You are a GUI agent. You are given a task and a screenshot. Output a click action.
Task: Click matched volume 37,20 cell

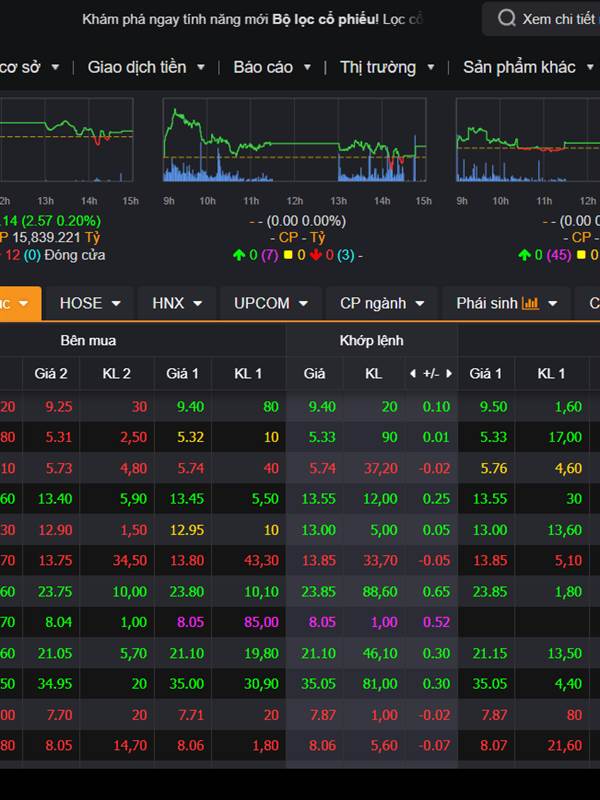click(380, 468)
